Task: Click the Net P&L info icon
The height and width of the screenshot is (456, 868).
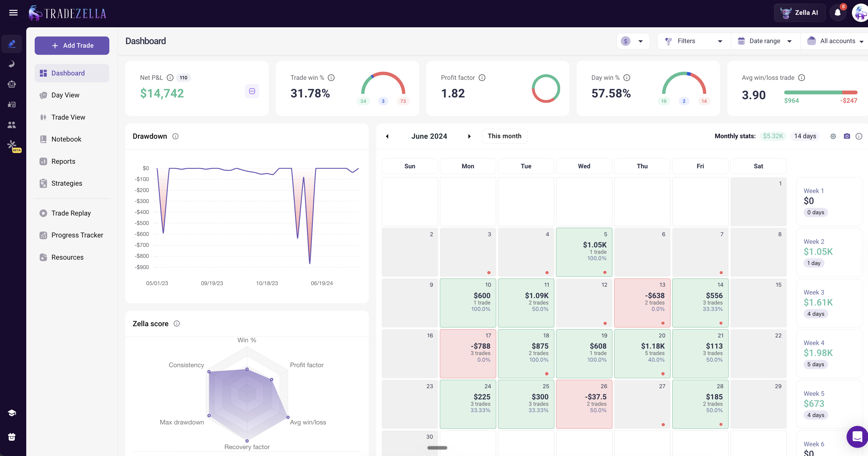Action: (x=170, y=78)
